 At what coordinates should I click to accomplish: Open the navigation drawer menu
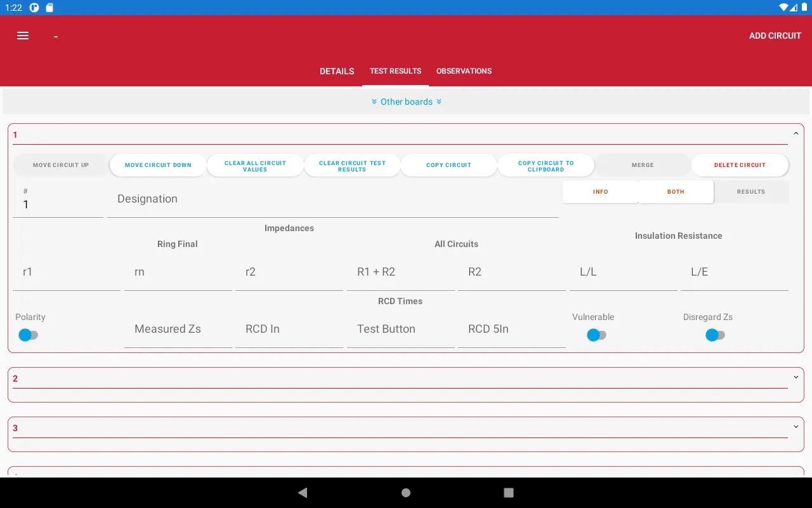click(x=23, y=36)
